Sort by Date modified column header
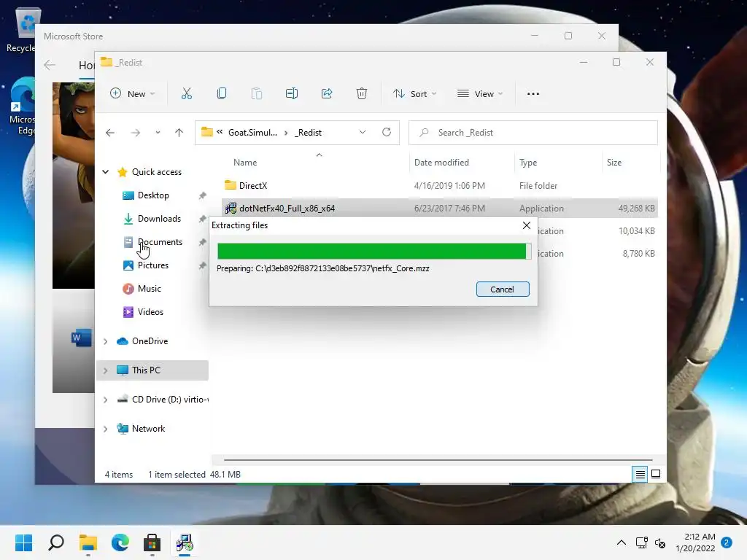The height and width of the screenshot is (560, 747). (441, 163)
